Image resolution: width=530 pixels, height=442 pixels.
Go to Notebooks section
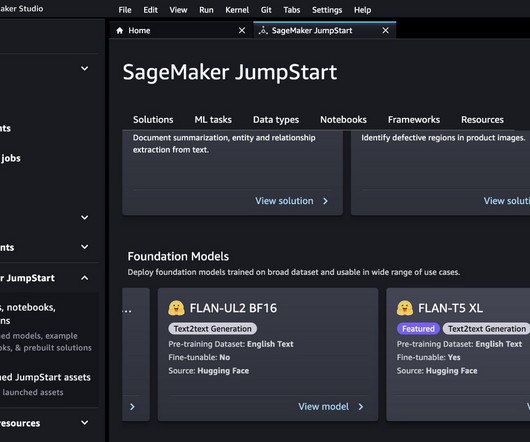point(343,120)
